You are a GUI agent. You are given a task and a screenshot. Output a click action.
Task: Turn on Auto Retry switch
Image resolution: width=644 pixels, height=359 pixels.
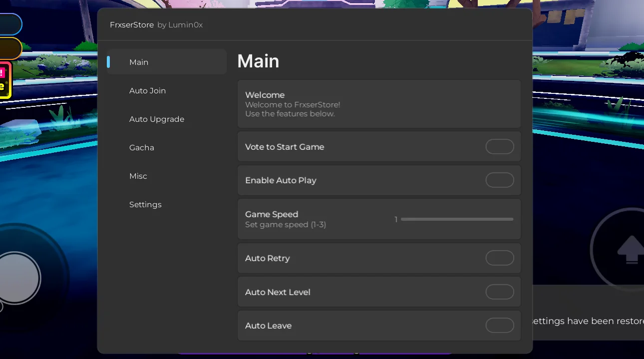pos(500,258)
